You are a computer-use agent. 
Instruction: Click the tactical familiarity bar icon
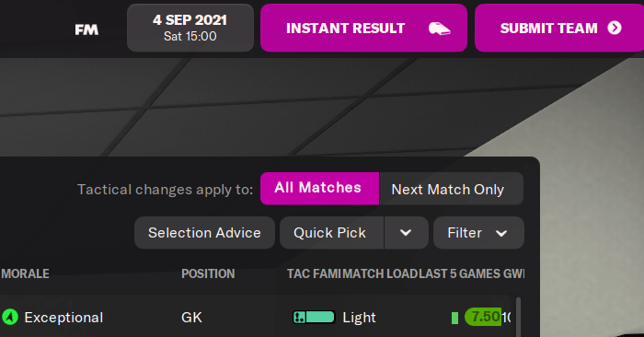coord(314,318)
